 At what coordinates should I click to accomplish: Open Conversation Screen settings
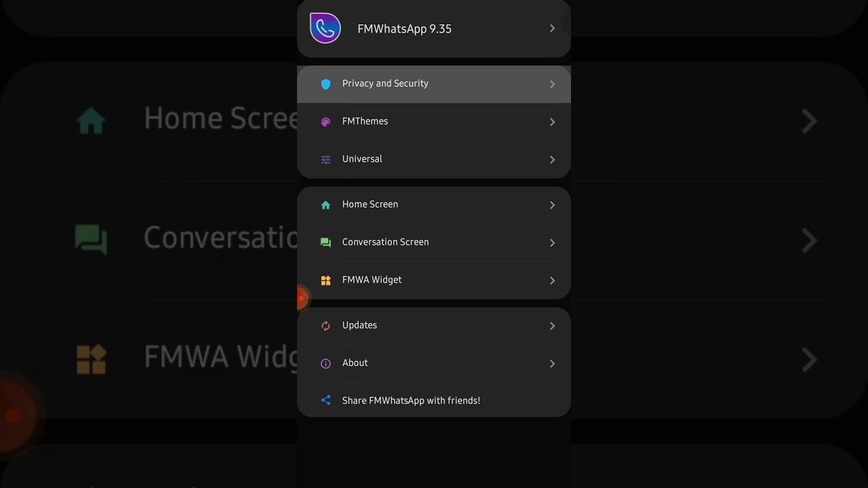434,243
